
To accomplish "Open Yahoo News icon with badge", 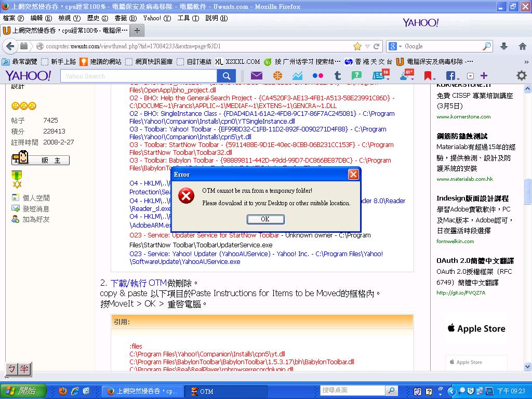I will click(380, 75).
